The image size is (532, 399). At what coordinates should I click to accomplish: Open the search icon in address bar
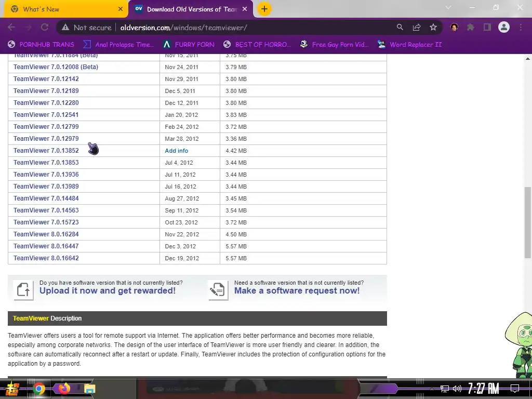pos(400,28)
